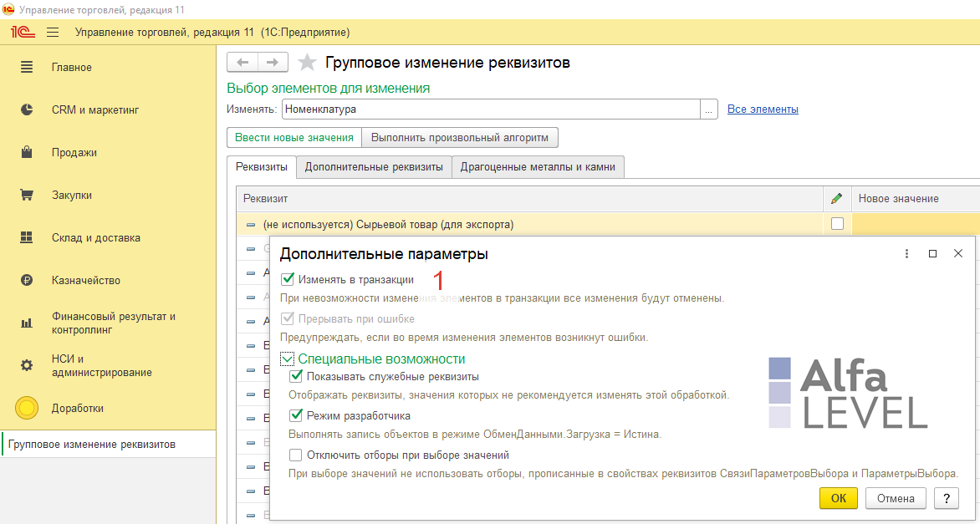Check the Сырьевой товар row checkbox
The height and width of the screenshot is (524, 980).
(x=837, y=224)
